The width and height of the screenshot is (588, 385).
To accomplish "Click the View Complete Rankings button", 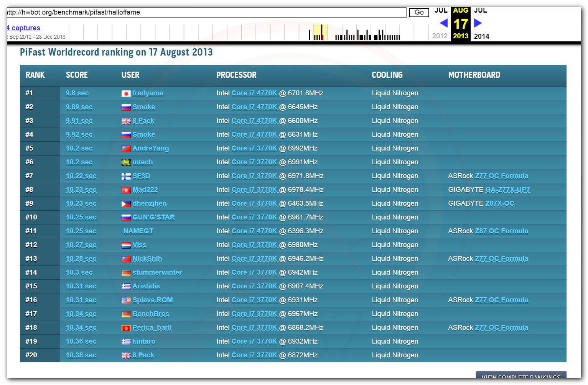I will click(521, 375).
